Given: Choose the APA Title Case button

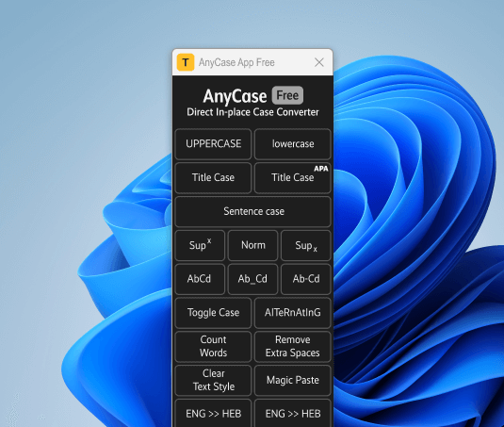Looking at the screenshot, I should pyautogui.click(x=292, y=178).
